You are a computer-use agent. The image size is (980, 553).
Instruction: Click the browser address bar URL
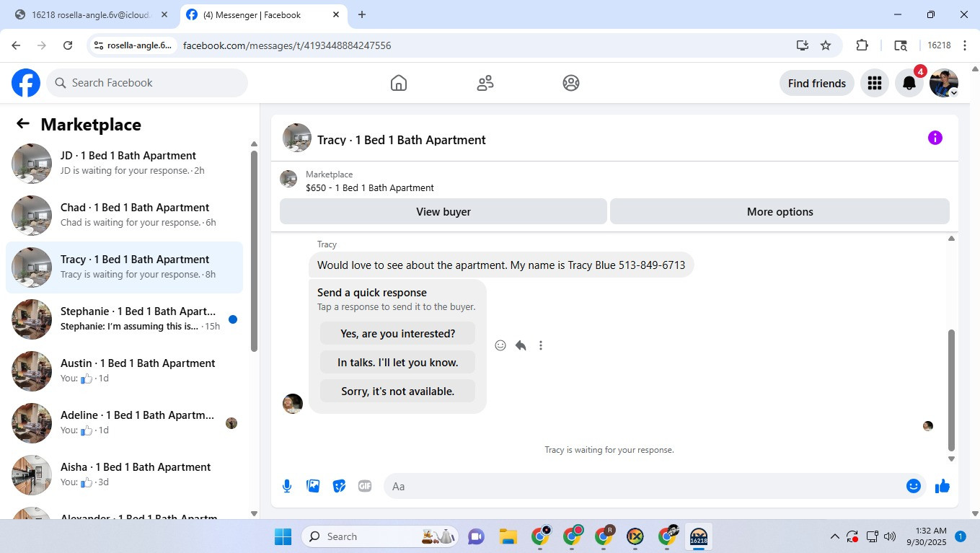coord(287,45)
